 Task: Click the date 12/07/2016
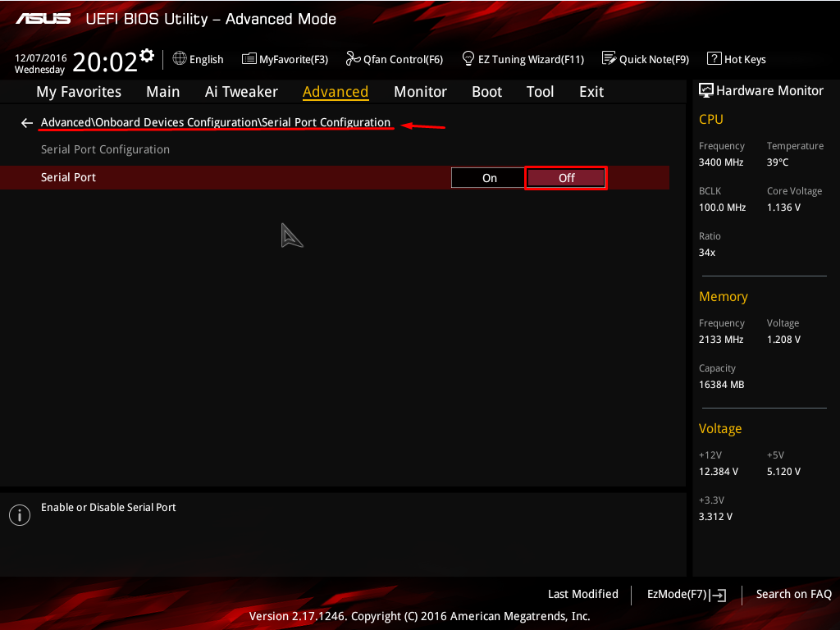click(41, 58)
